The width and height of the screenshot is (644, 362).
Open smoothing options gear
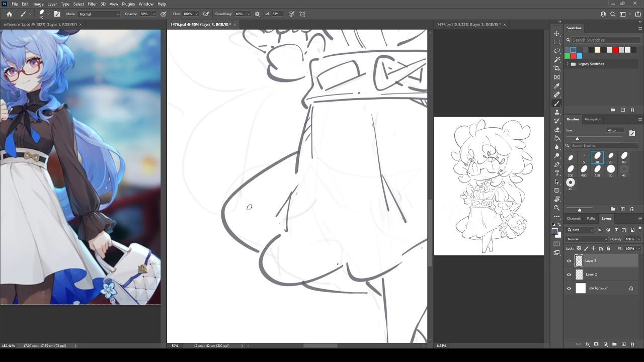coord(257,14)
